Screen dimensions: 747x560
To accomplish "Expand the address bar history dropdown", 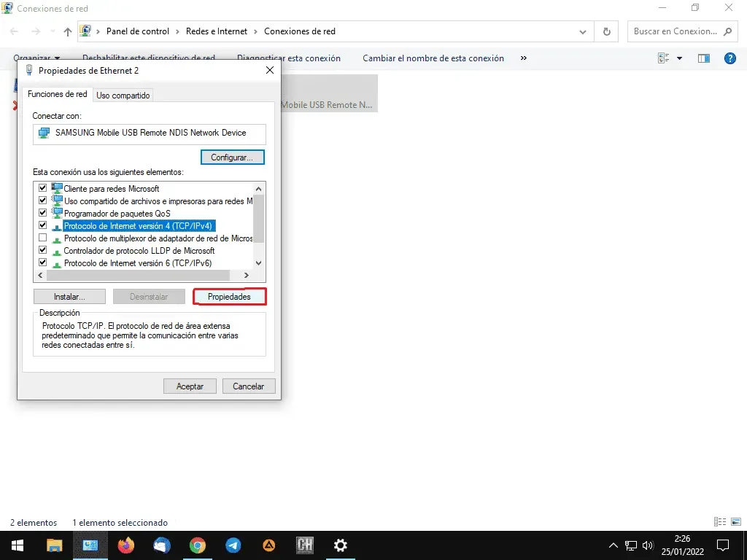I will (x=583, y=32).
